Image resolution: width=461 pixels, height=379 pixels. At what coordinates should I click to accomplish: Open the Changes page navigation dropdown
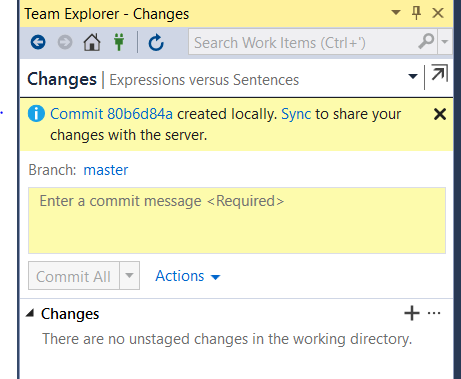tap(413, 76)
